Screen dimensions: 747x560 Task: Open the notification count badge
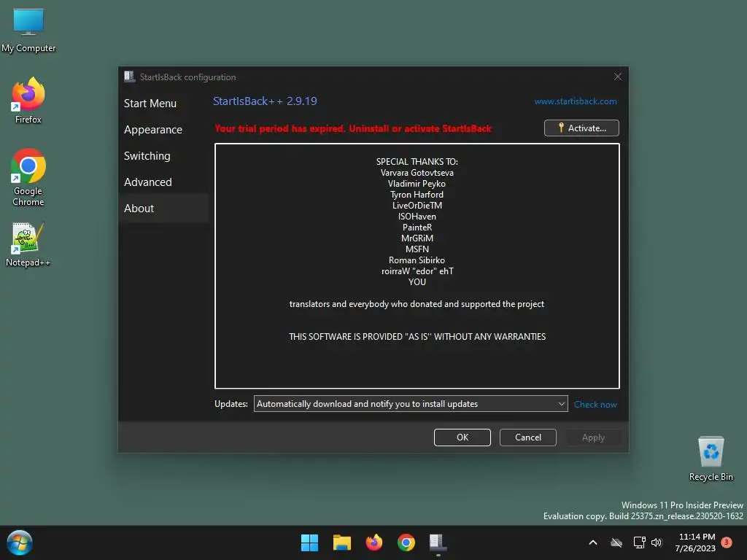click(x=727, y=542)
